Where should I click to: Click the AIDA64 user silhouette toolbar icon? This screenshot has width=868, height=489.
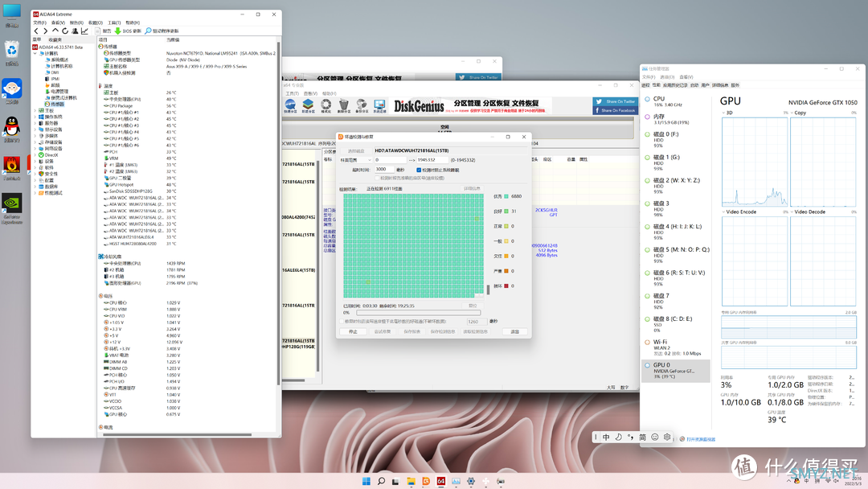pos(75,31)
